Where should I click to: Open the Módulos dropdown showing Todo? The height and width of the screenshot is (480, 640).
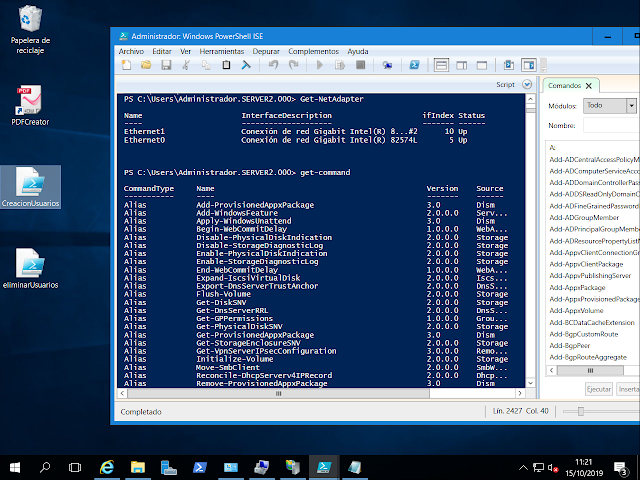pos(610,106)
